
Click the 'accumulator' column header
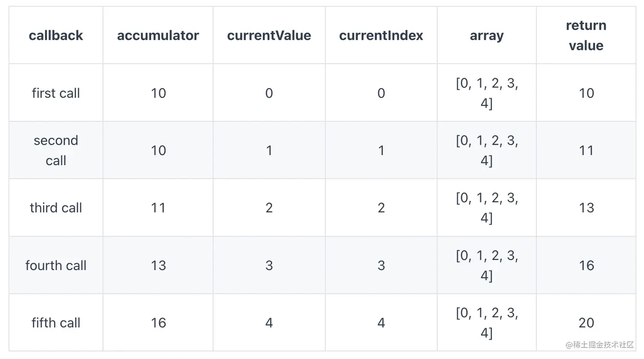pos(158,35)
